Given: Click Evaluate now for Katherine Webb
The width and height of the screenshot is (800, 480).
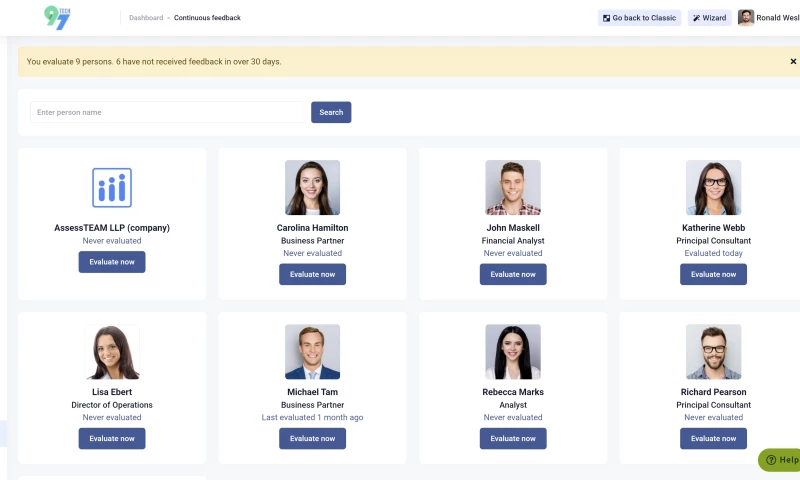Looking at the screenshot, I should 713,274.
